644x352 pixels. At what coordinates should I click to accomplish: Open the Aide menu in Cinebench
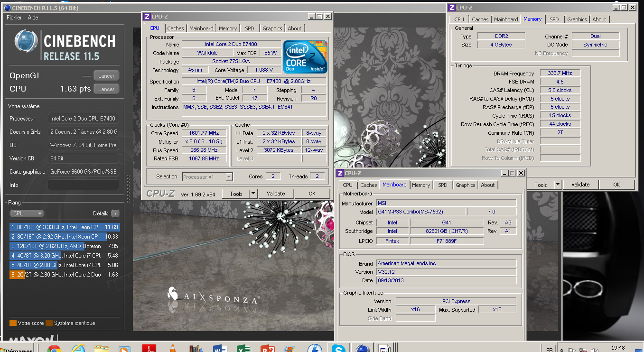point(33,18)
